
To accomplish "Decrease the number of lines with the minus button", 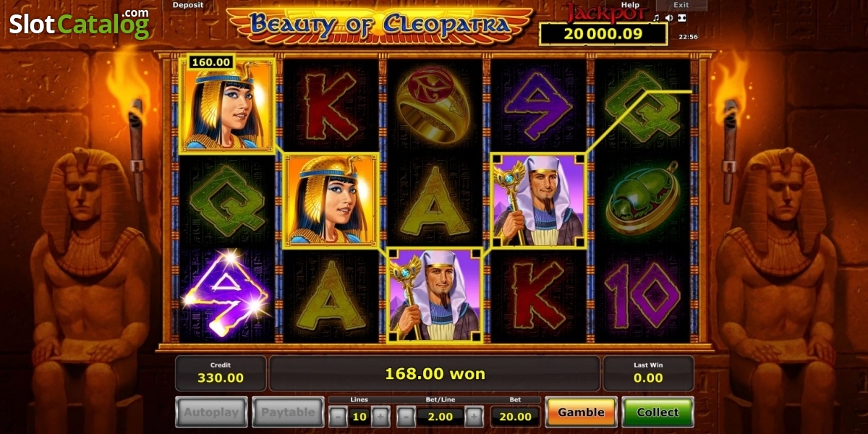I will click(x=337, y=416).
